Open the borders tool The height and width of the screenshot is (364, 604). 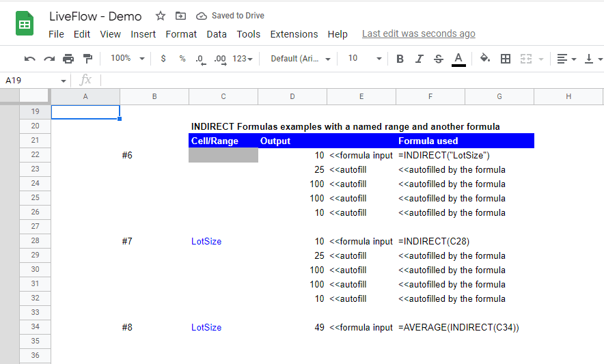506,59
